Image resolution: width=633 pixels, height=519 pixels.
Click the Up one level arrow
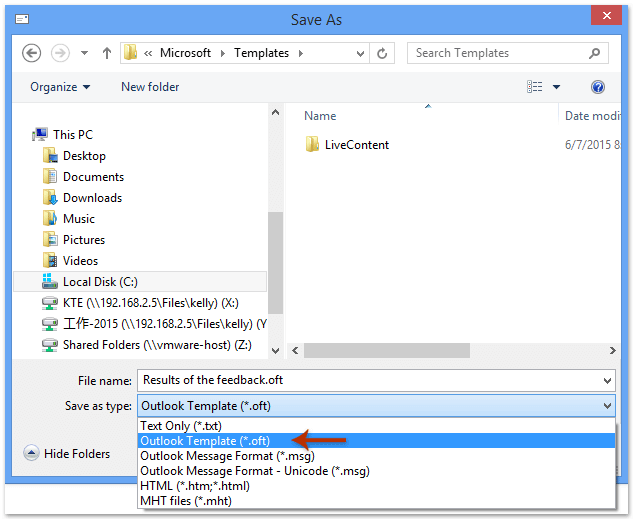tap(107, 53)
